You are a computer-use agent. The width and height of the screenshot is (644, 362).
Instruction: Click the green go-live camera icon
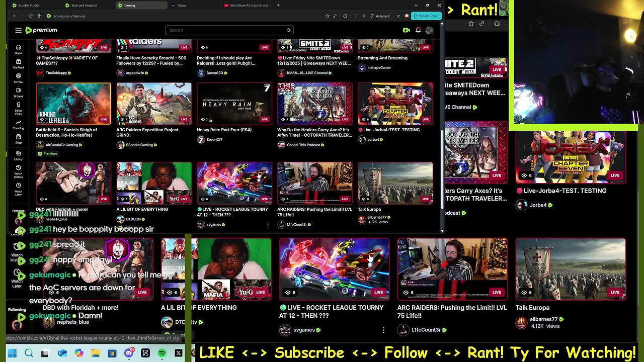[x=406, y=30]
